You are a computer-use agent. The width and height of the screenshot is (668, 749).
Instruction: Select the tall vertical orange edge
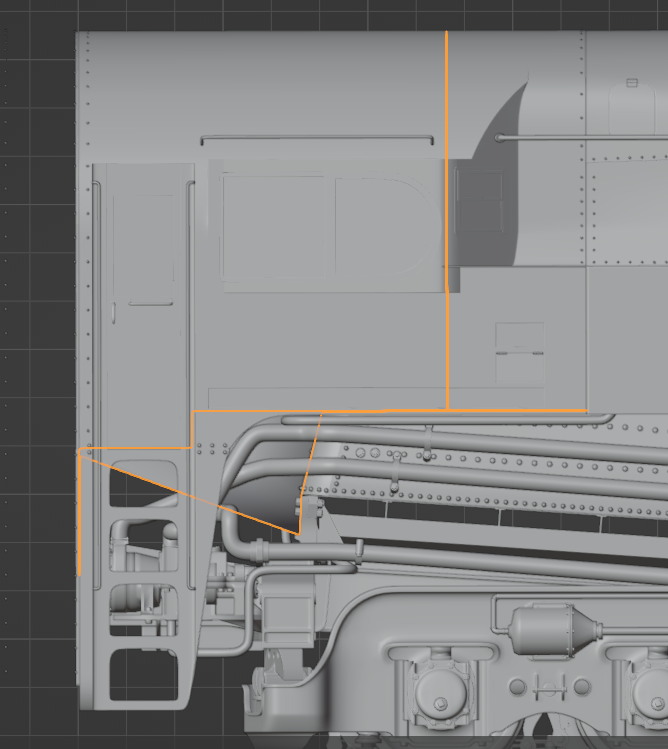pyautogui.click(x=446, y=220)
